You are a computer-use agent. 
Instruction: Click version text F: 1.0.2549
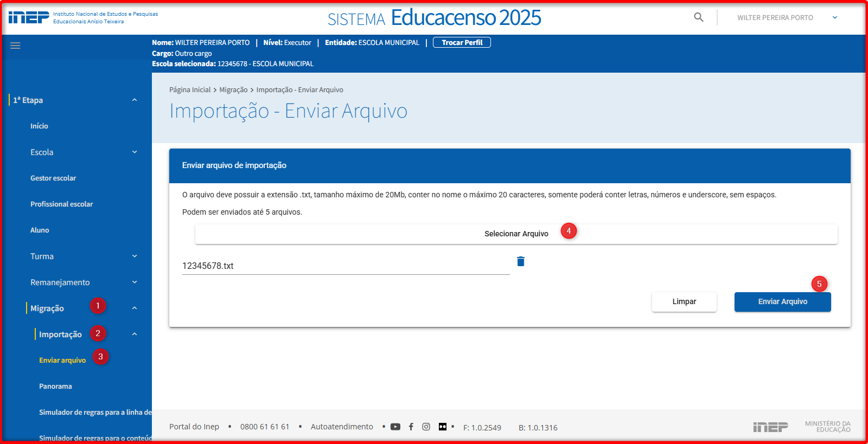482,428
